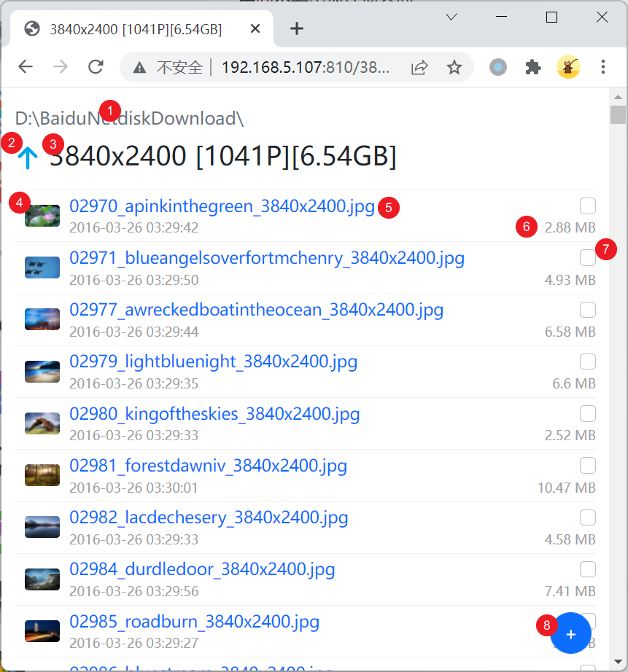Reload the page with the refresh icon
628x672 pixels.
(96, 67)
